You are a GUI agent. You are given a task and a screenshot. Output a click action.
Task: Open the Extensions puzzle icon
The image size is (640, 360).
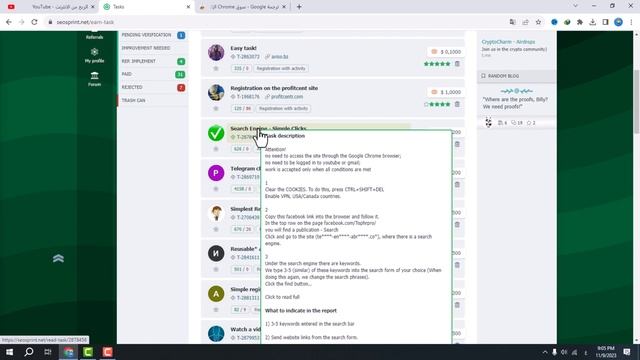(580, 22)
